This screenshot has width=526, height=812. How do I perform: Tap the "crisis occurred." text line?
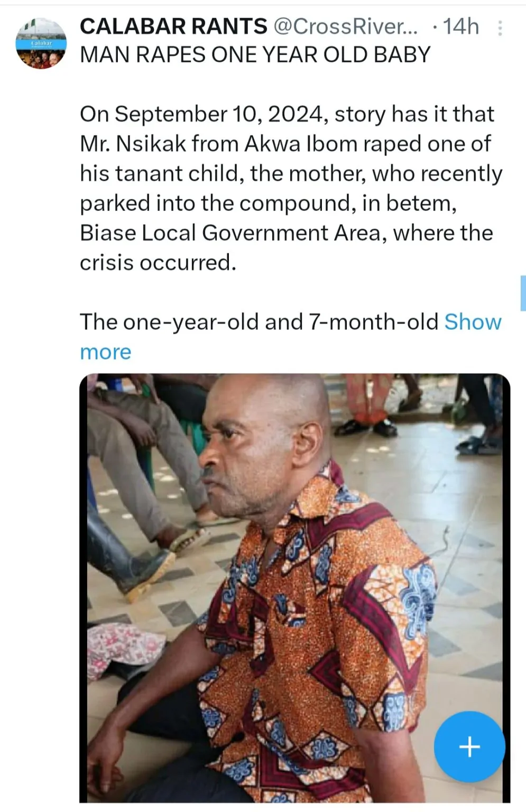click(158, 263)
